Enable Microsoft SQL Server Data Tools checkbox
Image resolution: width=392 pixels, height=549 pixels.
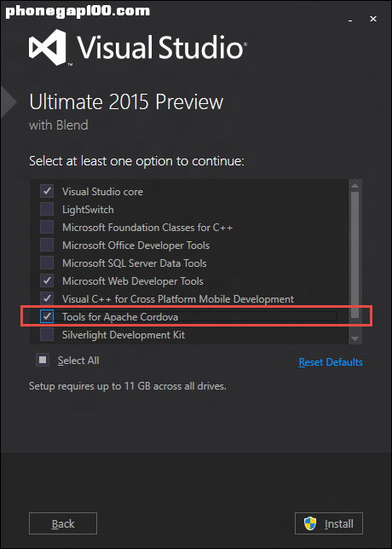pyautogui.click(x=47, y=263)
